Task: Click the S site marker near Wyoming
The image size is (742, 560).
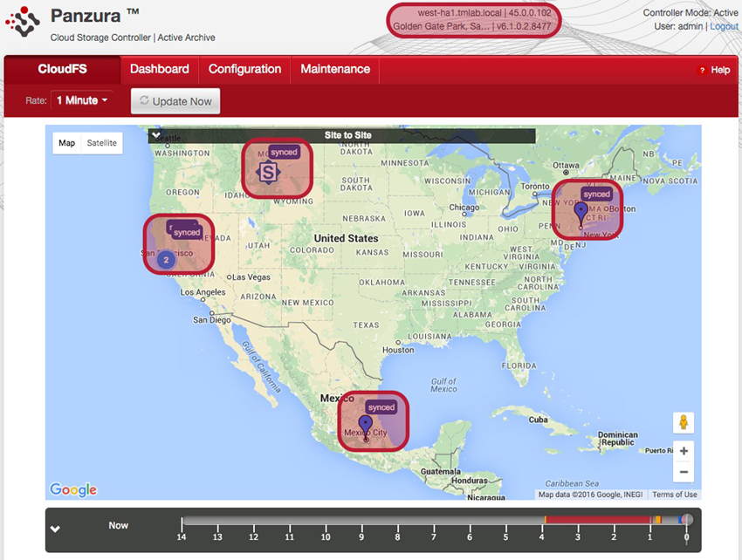Action: (268, 172)
